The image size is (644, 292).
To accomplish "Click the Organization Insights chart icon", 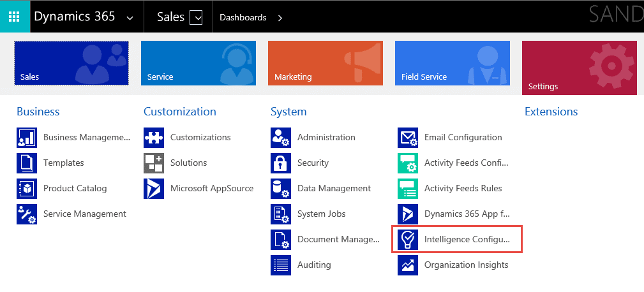I will 408,265.
